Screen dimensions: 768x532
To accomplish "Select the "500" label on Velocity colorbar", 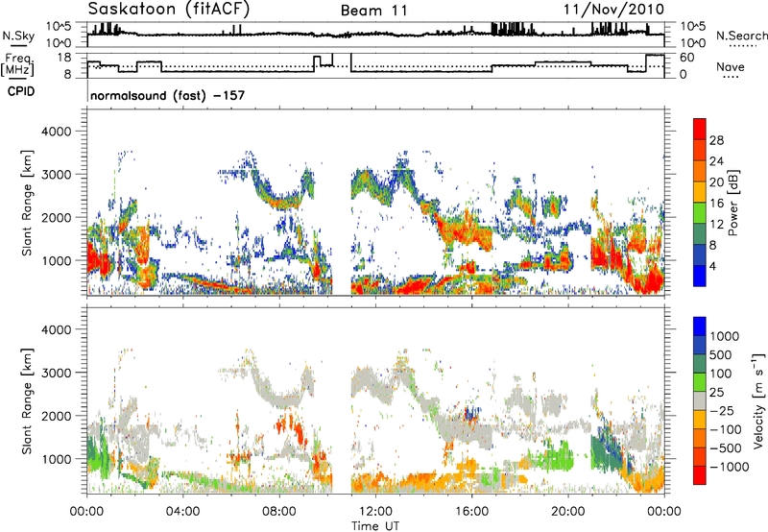I will click(721, 355).
